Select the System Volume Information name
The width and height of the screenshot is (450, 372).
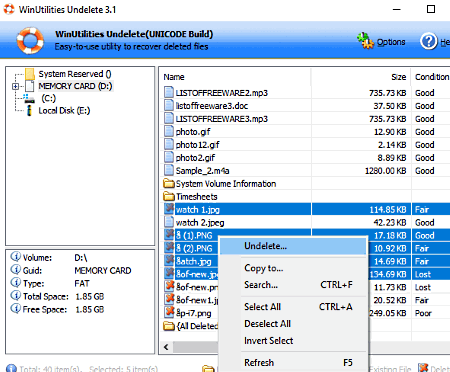point(226,184)
